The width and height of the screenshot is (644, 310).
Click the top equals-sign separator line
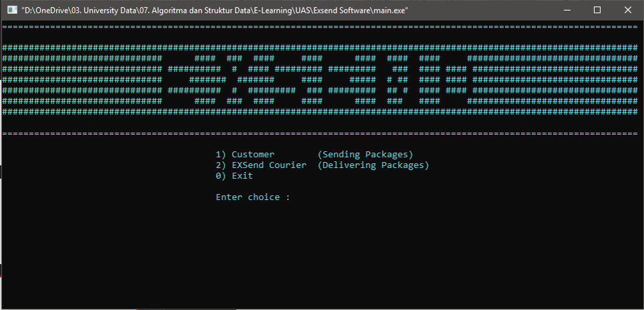coord(320,27)
